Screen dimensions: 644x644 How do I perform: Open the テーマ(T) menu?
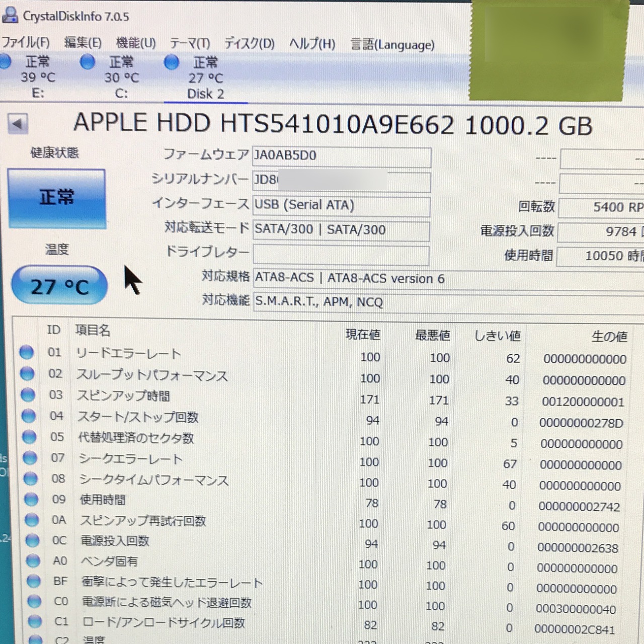(x=190, y=43)
